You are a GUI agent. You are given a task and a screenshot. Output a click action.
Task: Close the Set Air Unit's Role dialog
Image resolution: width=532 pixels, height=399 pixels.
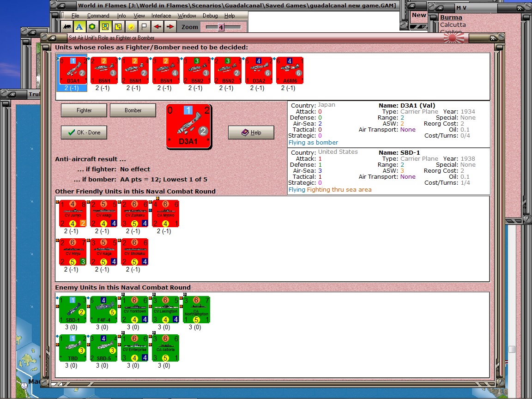[x=493, y=38]
